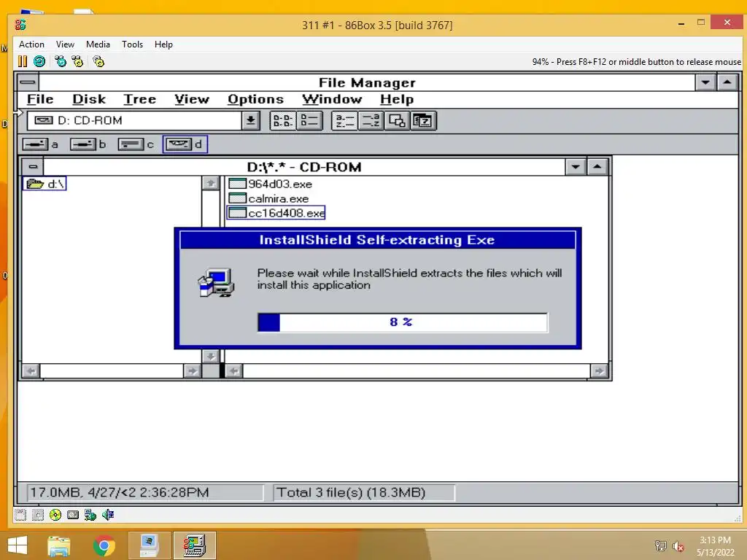
Task: Click tree pane scroll up arrow
Action: coord(211,183)
